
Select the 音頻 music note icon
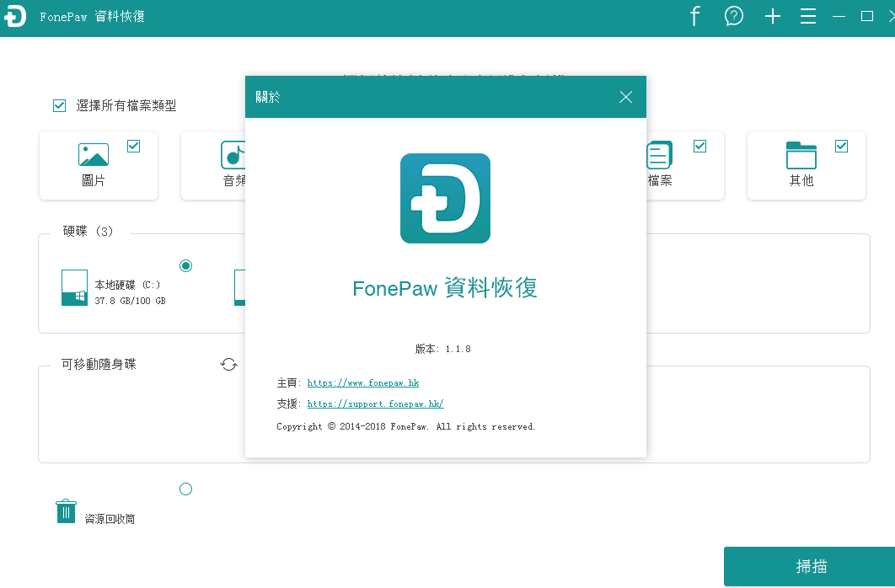coord(233,154)
